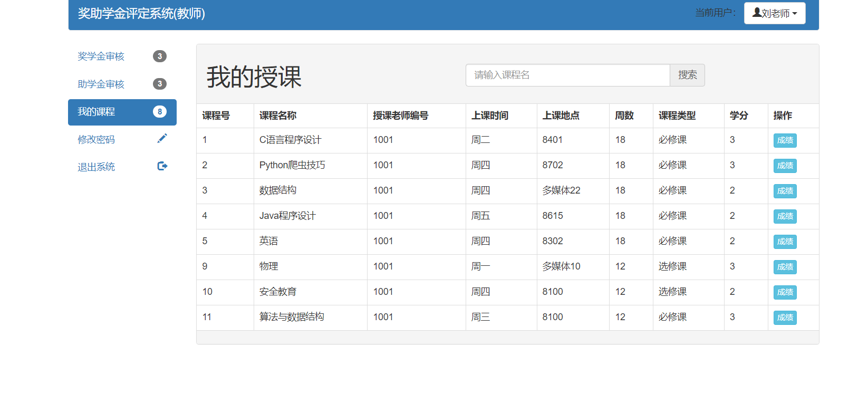The image size is (868, 394).
Task: Choose 退出系统 in the sidebar
Action: point(122,167)
